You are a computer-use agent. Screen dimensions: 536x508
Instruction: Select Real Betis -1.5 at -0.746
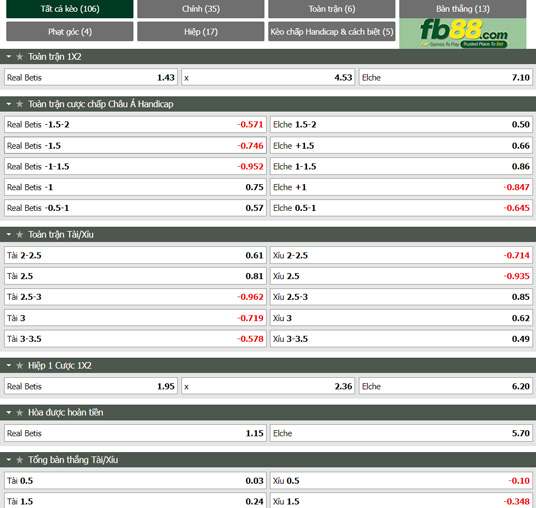[135, 146]
